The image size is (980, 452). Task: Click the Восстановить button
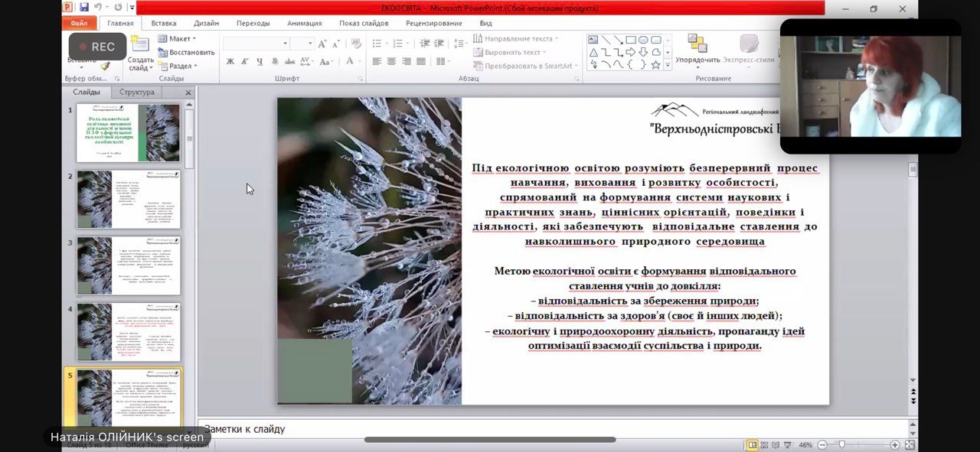click(x=186, y=52)
